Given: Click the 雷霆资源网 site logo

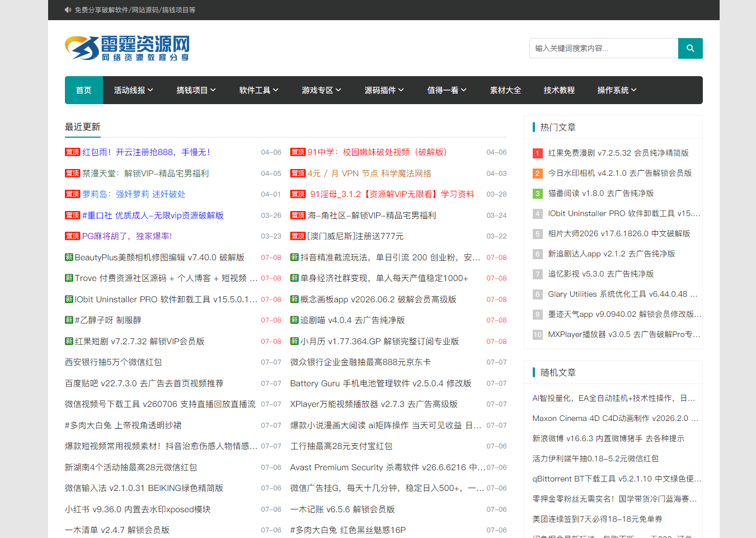Looking at the screenshot, I should pos(128,49).
